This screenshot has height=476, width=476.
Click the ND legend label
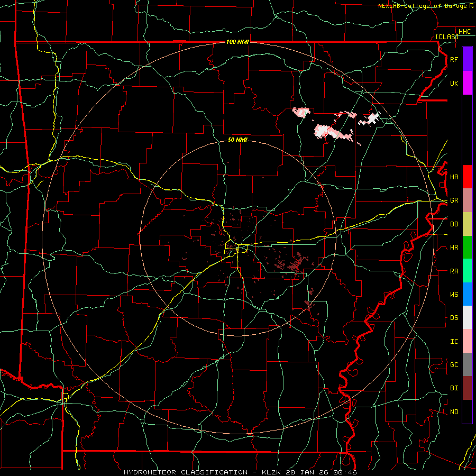point(454,412)
